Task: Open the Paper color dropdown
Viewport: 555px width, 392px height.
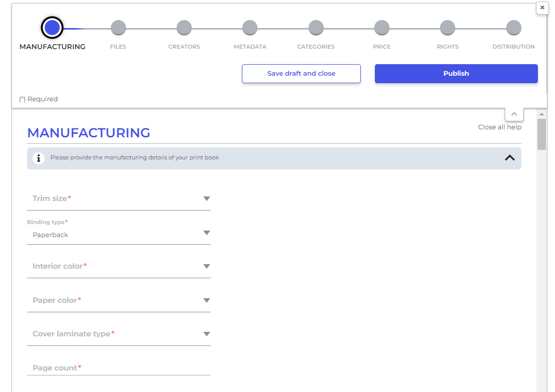Action: 118,300
